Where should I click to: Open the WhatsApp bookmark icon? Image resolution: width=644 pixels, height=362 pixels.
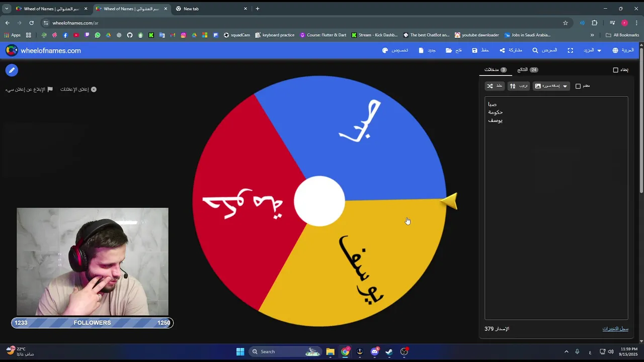(x=98, y=35)
